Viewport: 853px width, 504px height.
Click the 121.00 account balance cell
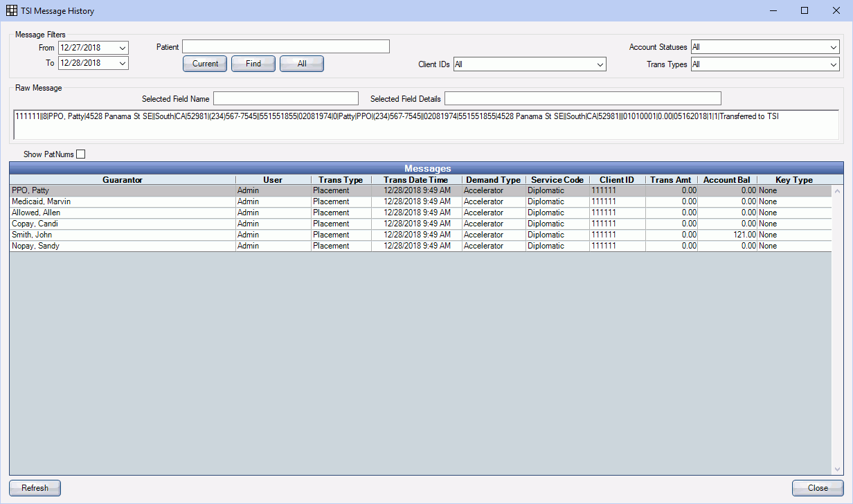[727, 235]
